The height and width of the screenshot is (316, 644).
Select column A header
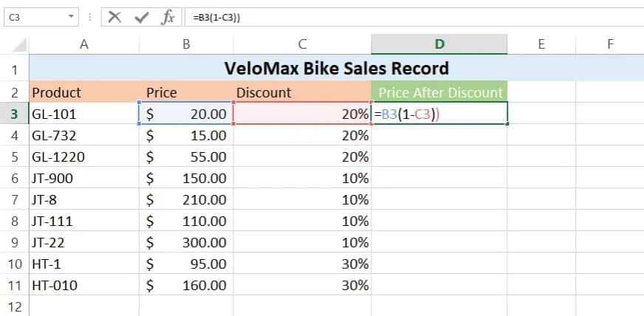(84, 44)
